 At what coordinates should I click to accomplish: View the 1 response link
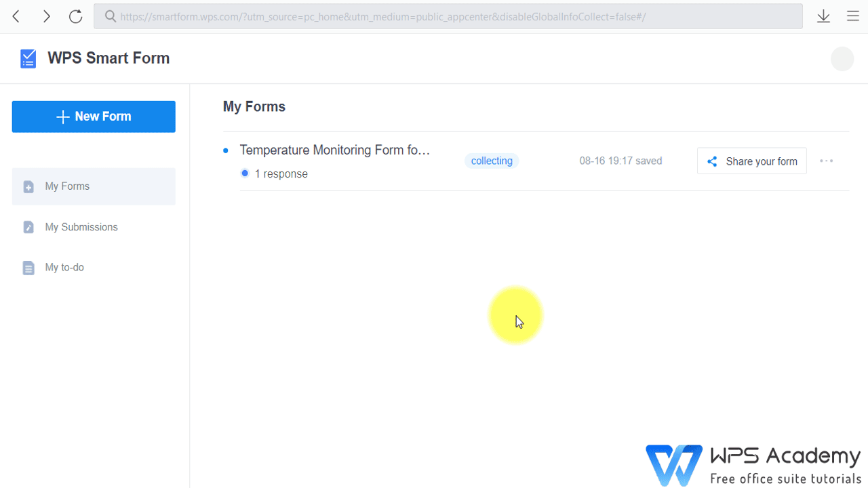click(281, 174)
